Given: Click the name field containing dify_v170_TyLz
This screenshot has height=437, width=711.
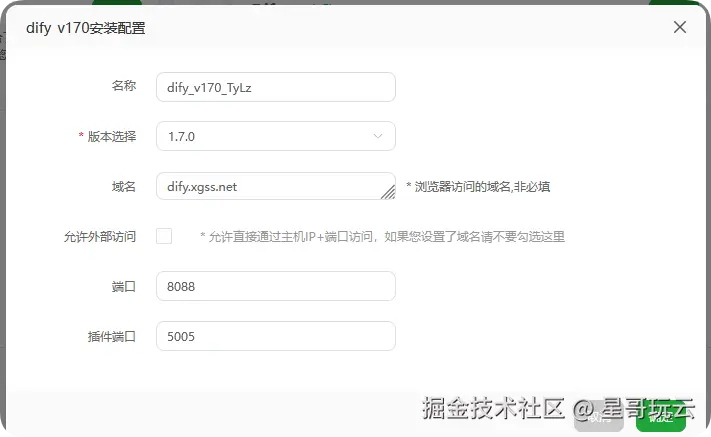Looking at the screenshot, I should point(276,87).
